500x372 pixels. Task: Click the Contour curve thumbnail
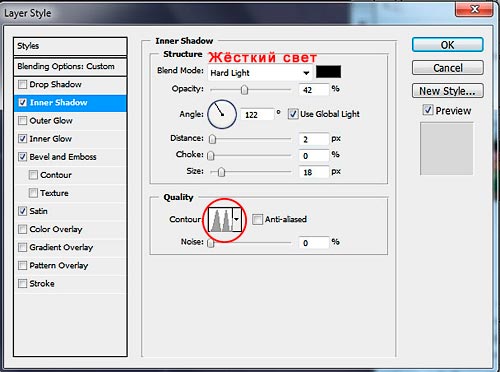point(220,219)
